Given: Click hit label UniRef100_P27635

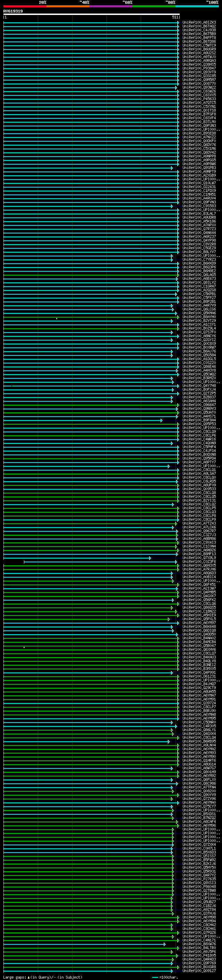Looking at the screenshot, I should pyautogui.click(x=199, y=879).
